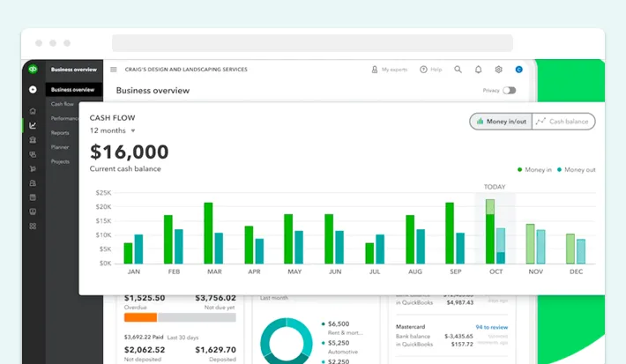Click the 94 to review link
Screen dimensions: 626x364
click(491, 327)
